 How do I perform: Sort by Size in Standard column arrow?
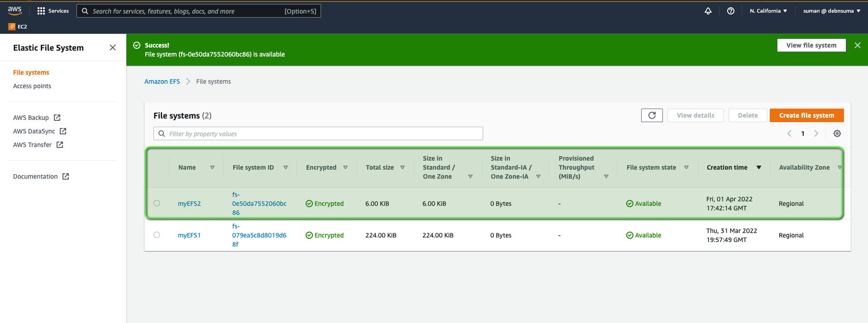[470, 176]
